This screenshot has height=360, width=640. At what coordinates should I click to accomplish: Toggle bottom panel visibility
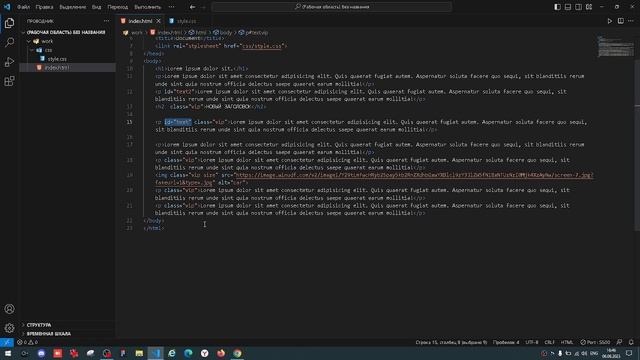(568, 7)
